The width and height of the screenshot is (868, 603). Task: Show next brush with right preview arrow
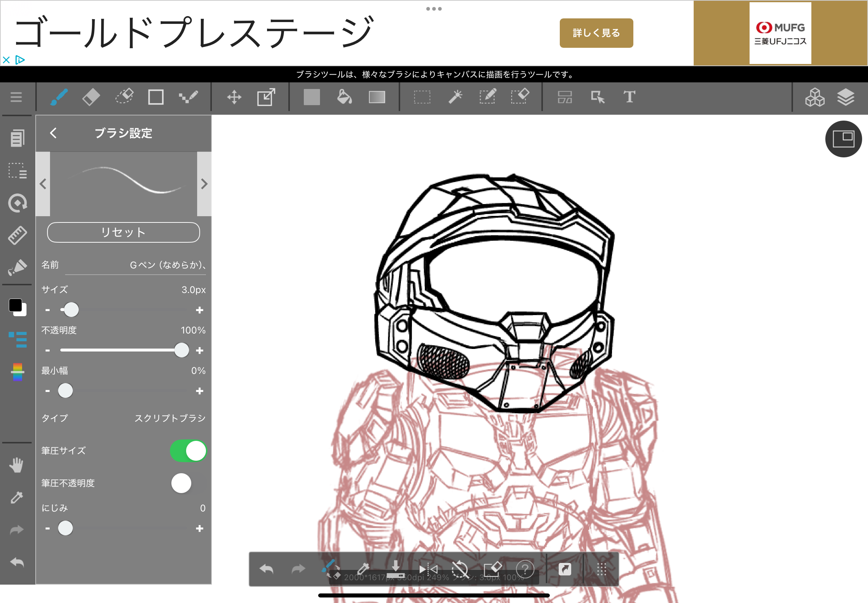click(204, 184)
